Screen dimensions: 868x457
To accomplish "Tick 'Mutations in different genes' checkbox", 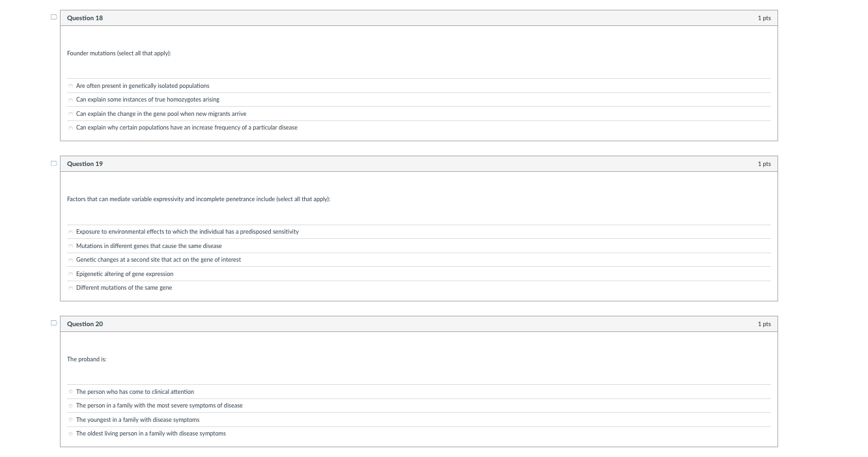I will click(x=70, y=246).
